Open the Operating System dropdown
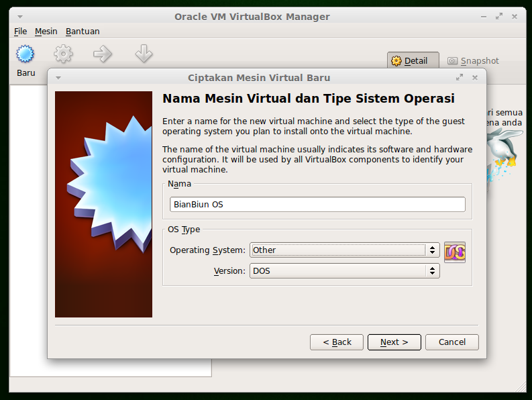The image size is (532, 400). tap(345, 250)
